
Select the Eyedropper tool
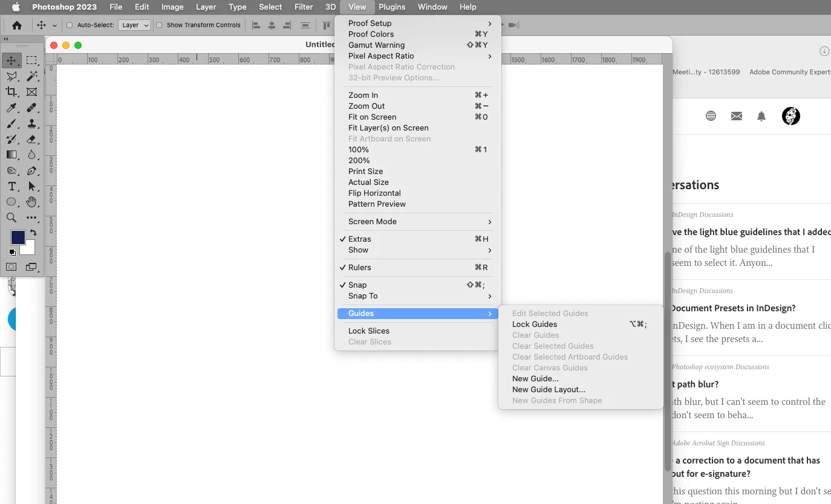pos(11,108)
